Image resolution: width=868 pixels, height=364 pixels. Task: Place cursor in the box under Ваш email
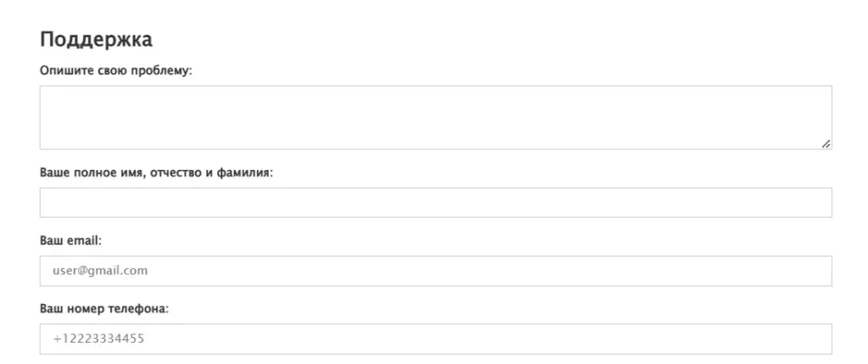[436, 271]
